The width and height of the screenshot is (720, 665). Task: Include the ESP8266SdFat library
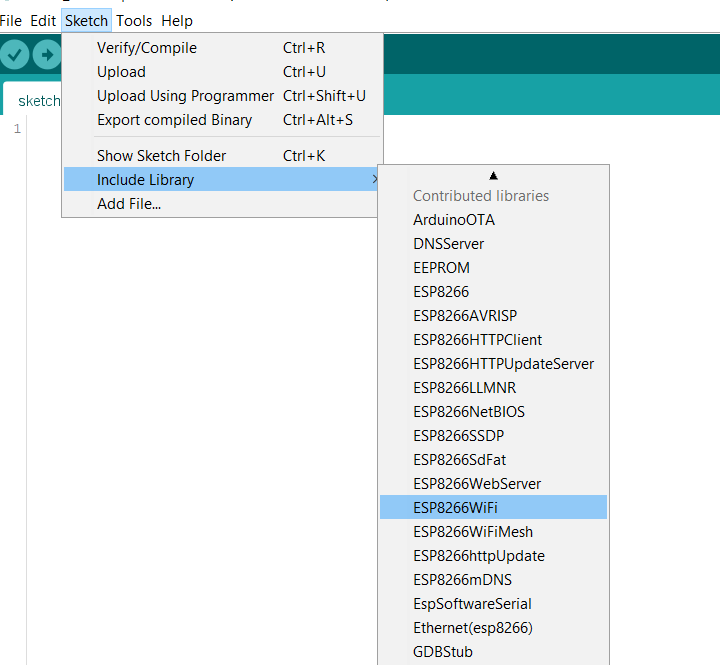[494, 460]
